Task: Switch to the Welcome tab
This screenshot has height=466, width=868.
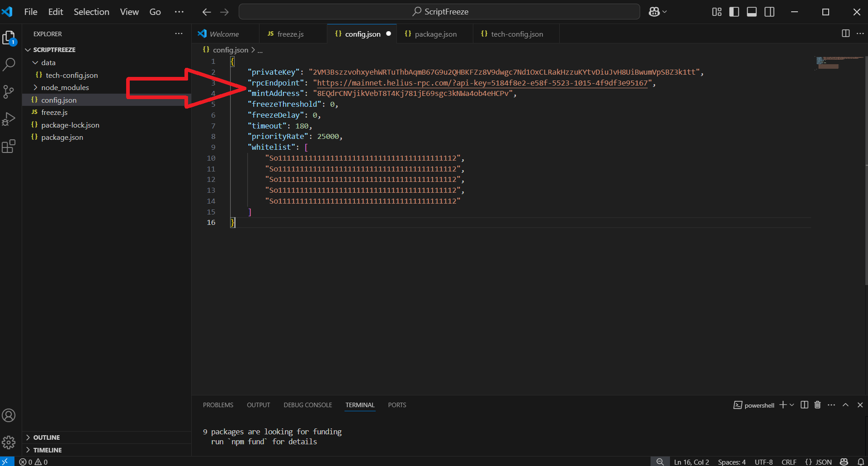Action: click(x=224, y=34)
